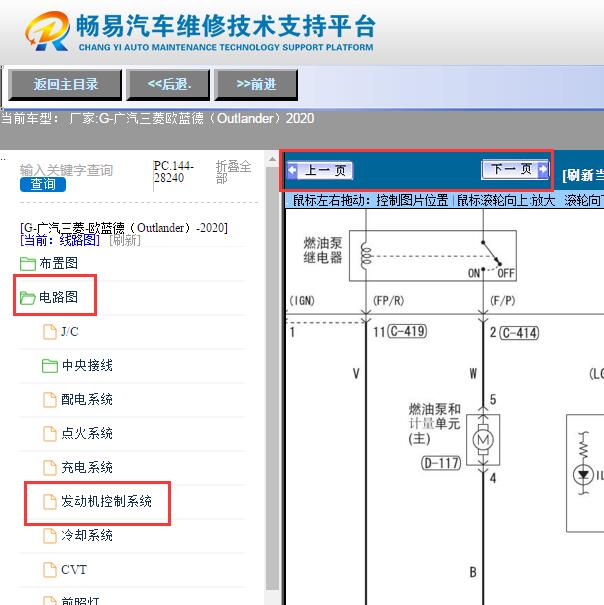Collapse the 电路图 tree item

(58, 297)
